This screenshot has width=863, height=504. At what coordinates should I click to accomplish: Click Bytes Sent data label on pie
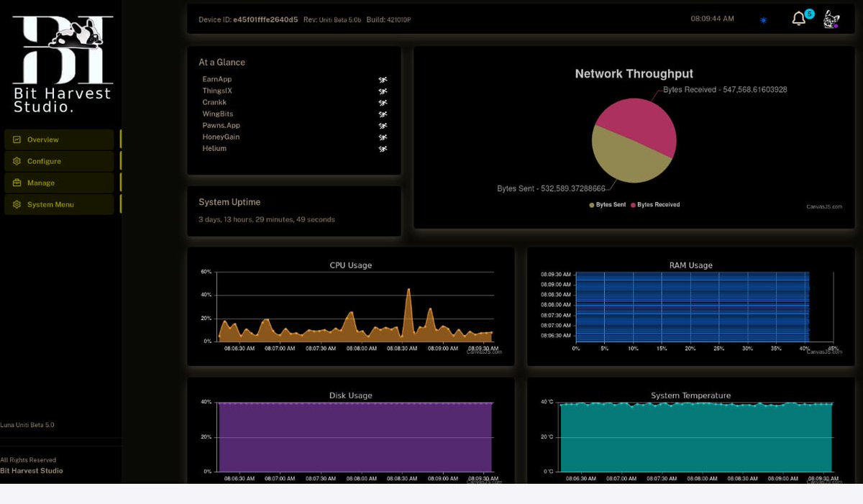coord(552,188)
